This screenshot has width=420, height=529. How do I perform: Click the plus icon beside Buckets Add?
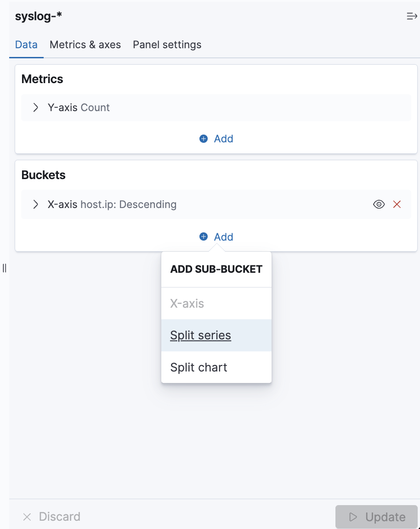coord(204,237)
